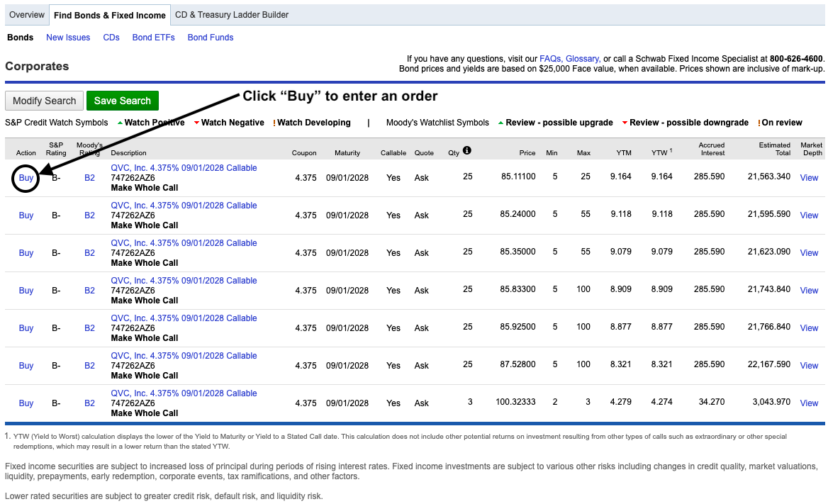Buy the QVC bond priced at 85.35000
828x504 pixels.
click(x=26, y=253)
